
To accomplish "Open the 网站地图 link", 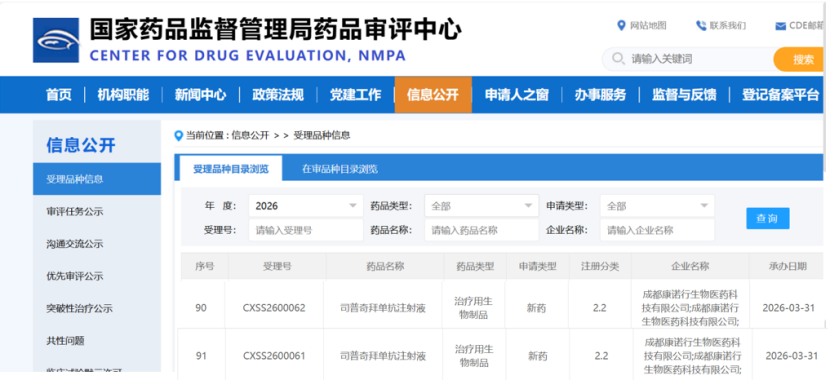I will (648, 25).
